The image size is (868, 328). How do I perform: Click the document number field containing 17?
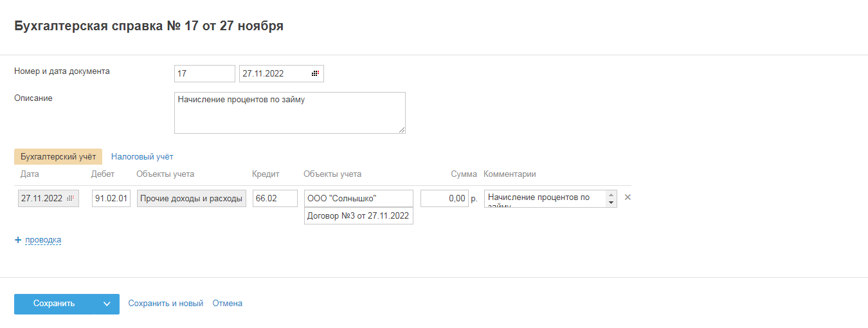tap(204, 74)
